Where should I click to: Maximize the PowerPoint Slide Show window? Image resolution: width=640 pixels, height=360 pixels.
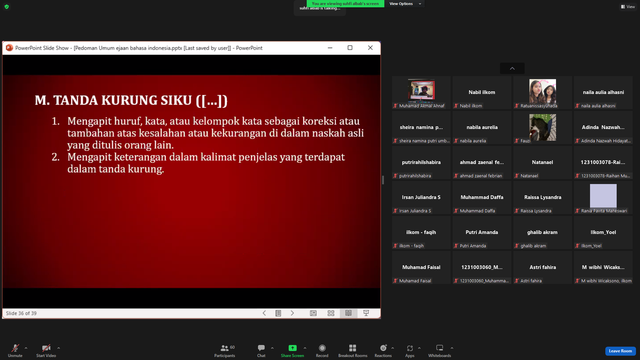point(350,48)
